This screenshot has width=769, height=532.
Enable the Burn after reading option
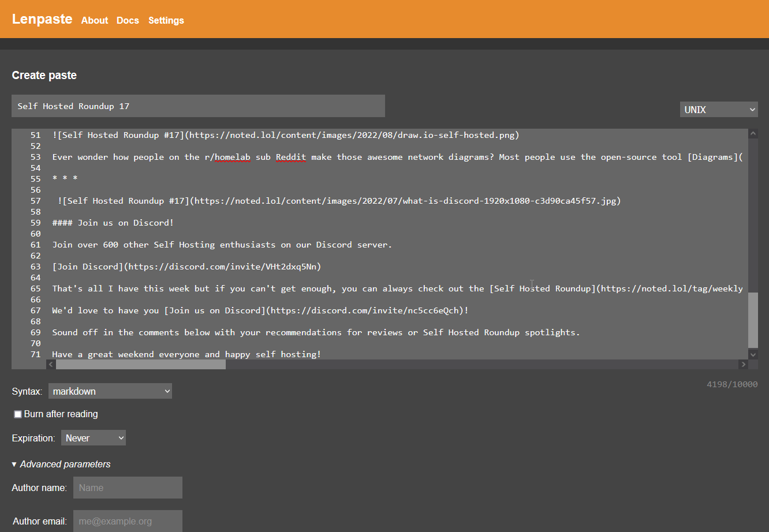[x=17, y=414]
